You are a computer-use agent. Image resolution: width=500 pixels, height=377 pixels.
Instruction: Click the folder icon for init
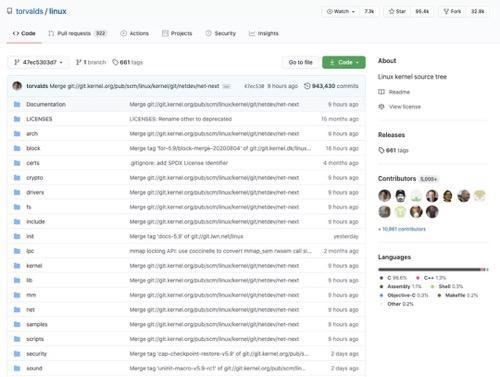click(x=17, y=236)
